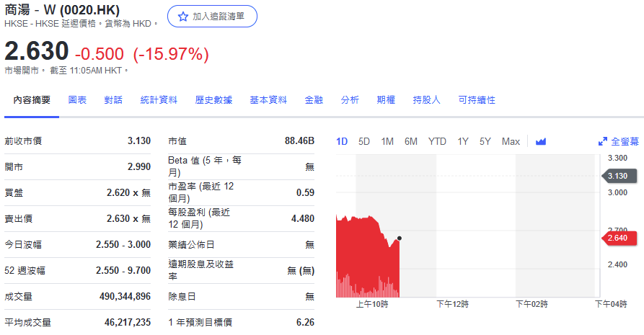Viewport: 644px width, 335px height.
Task: Select the 基本資料 tab
Action: [x=268, y=100]
